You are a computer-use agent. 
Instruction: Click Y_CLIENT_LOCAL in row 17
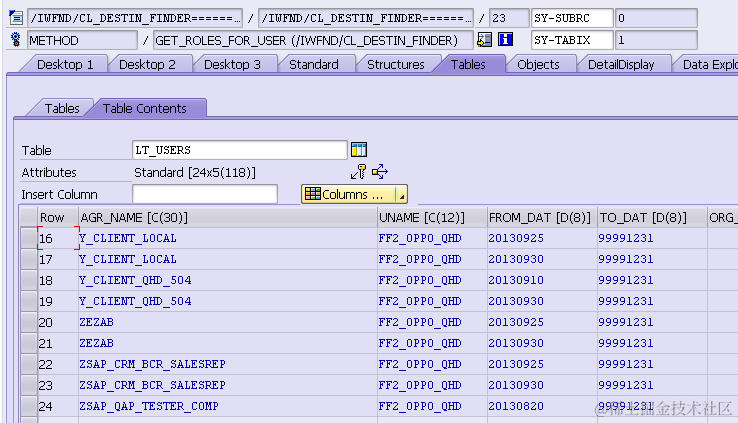(128, 259)
